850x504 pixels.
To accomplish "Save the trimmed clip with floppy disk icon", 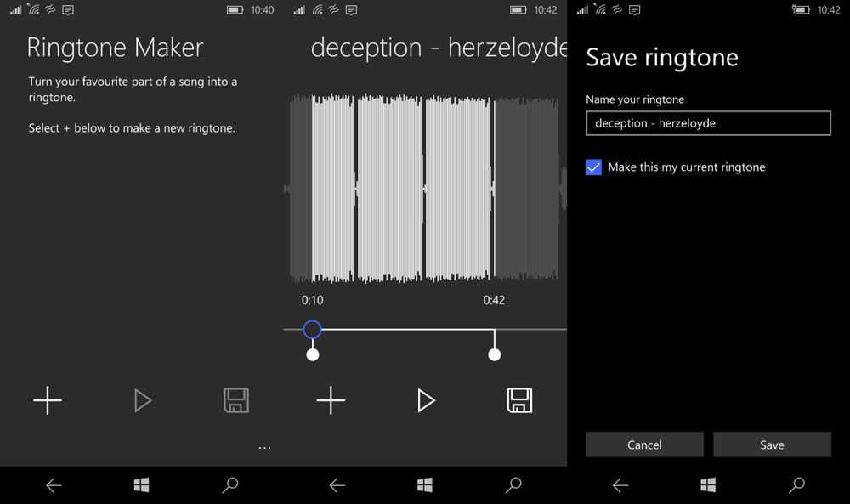I will click(x=519, y=400).
